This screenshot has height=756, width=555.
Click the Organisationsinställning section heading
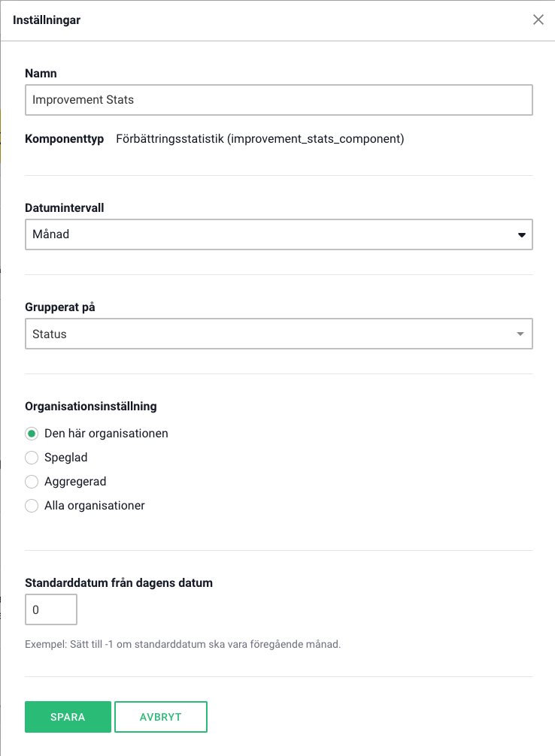[x=91, y=406]
